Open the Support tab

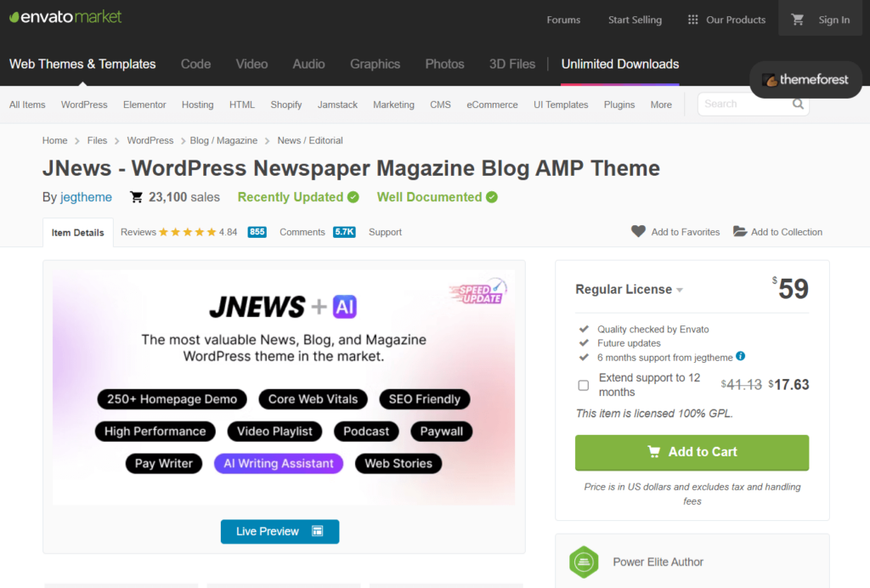click(x=385, y=231)
